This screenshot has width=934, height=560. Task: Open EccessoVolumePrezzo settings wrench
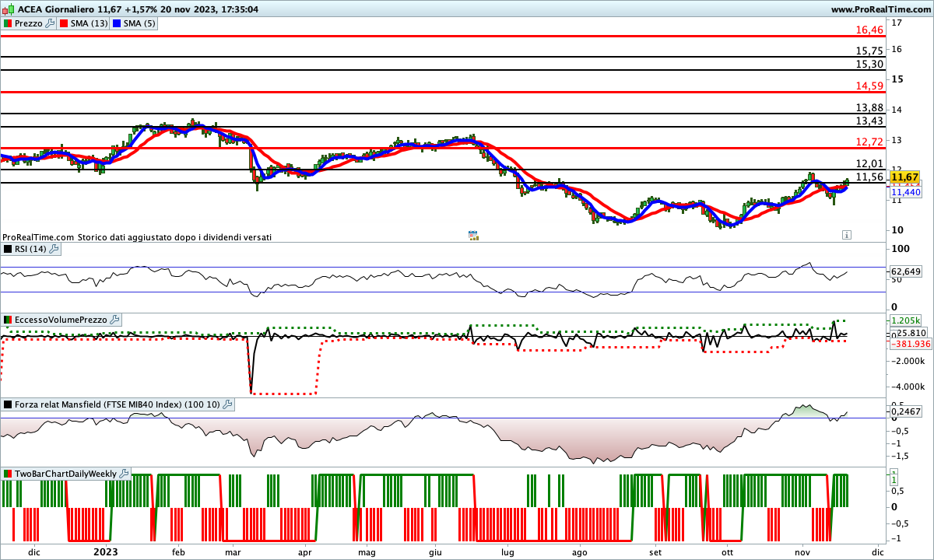114,320
